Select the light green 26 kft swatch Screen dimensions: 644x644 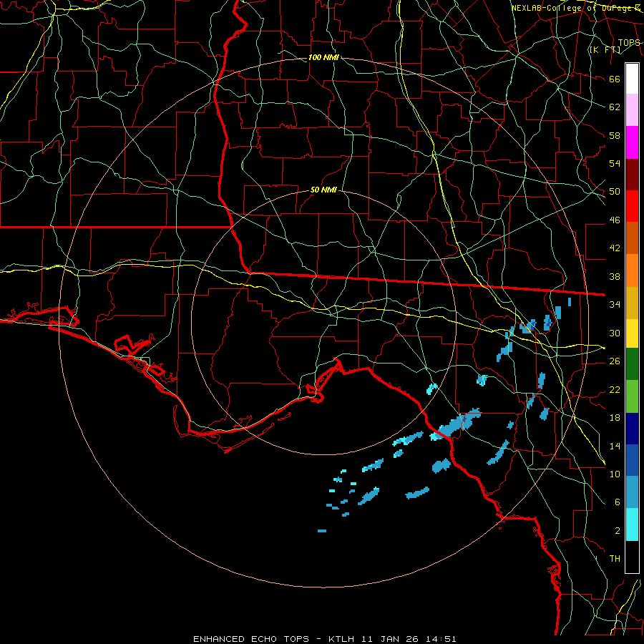(x=632, y=396)
